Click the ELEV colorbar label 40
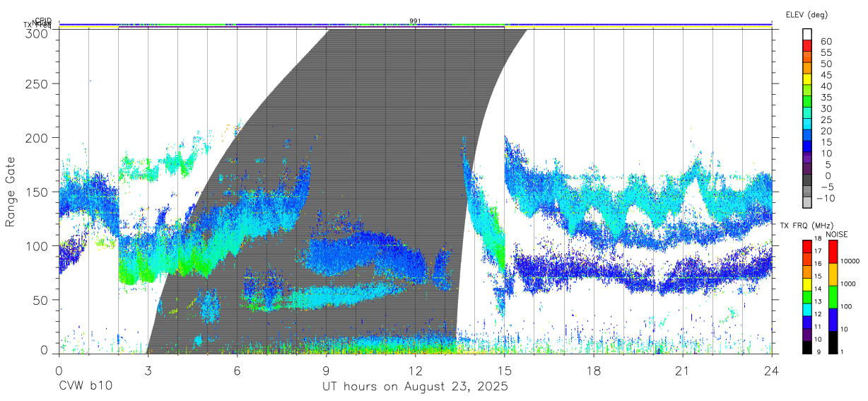 pos(826,86)
